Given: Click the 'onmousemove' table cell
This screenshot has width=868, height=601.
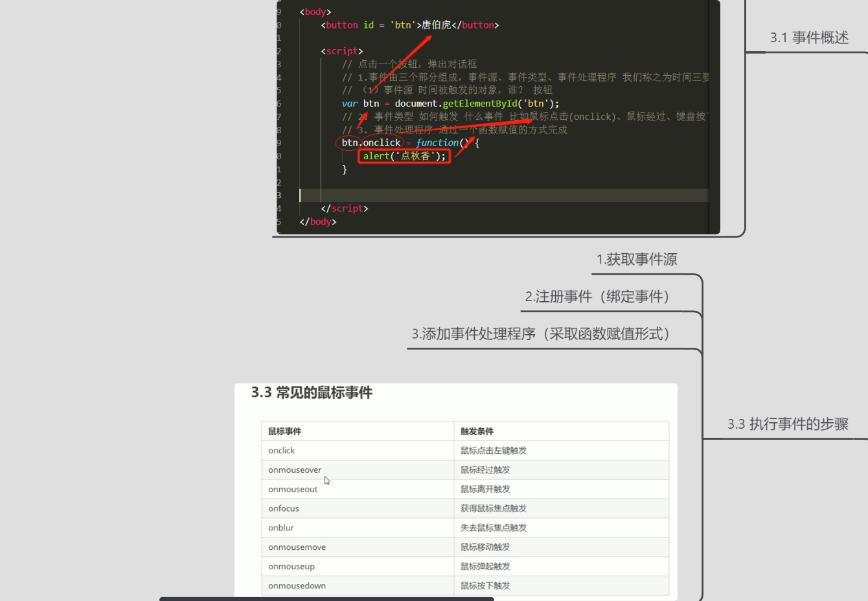Looking at the screenshot, I should pyautogui.click(x=358, y=547).
